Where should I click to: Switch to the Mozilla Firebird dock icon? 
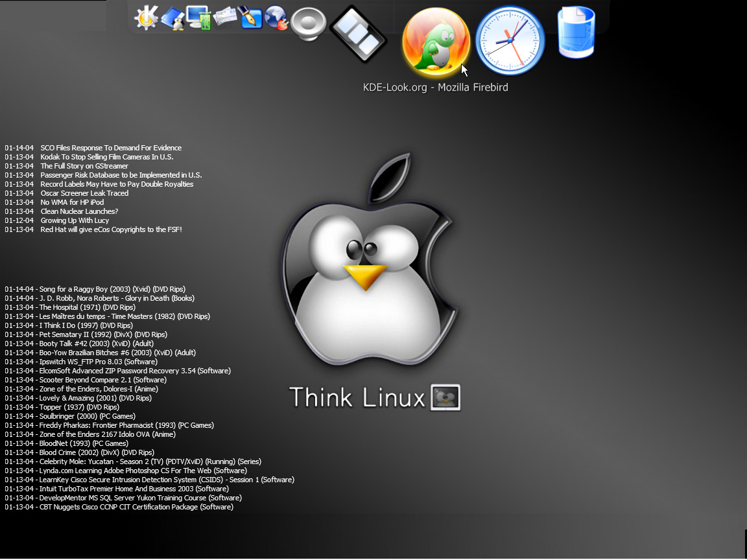[x=436, y=42]
